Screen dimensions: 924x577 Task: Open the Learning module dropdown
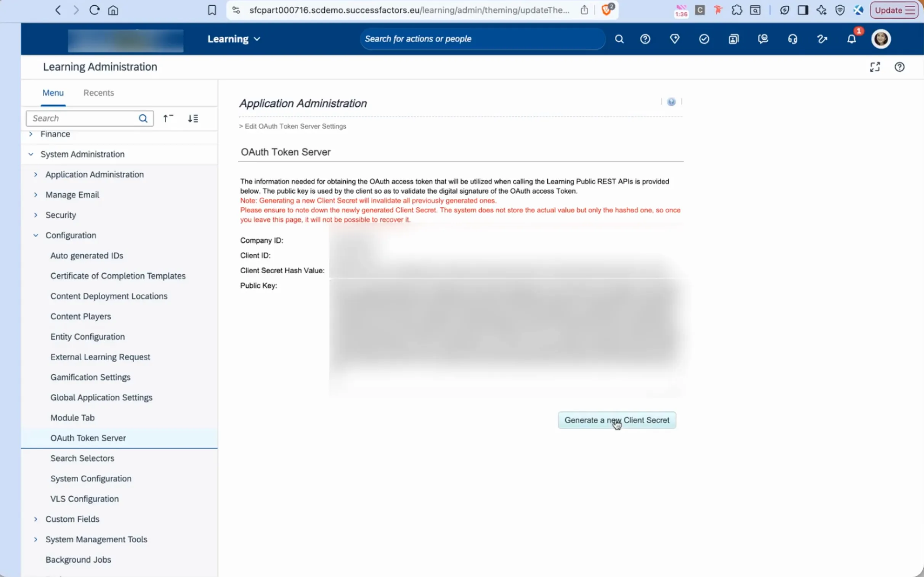(x=234, y=39)
